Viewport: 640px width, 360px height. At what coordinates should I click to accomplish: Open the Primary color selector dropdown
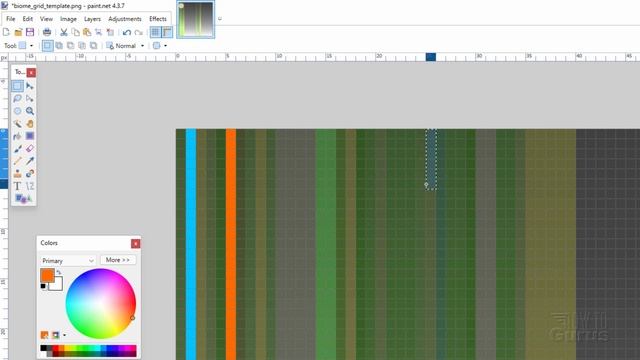(x=68, y=260)
